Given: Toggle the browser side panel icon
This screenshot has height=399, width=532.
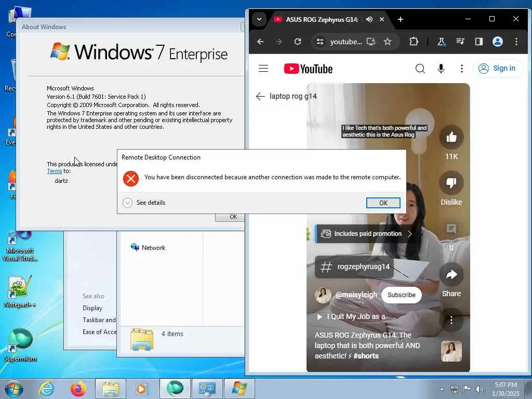Looking at the screenshot, I should click(x=478, y=42).
